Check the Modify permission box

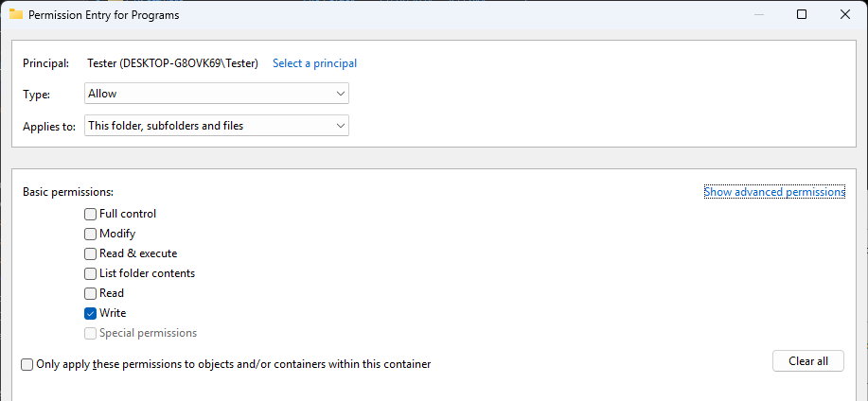point(90,234)
